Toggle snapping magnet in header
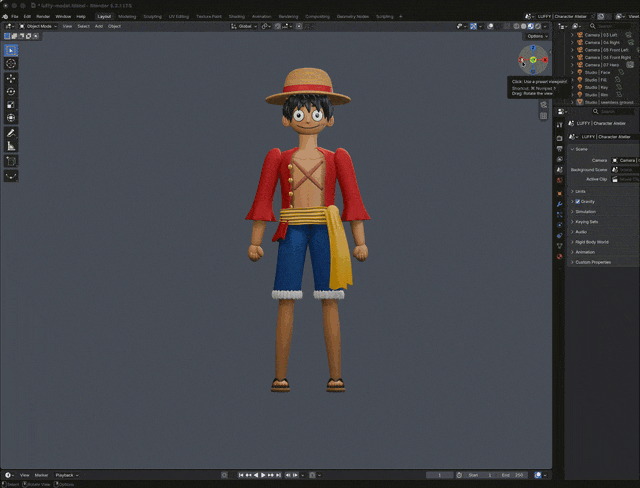640x488 pixels. coord(278,26)
